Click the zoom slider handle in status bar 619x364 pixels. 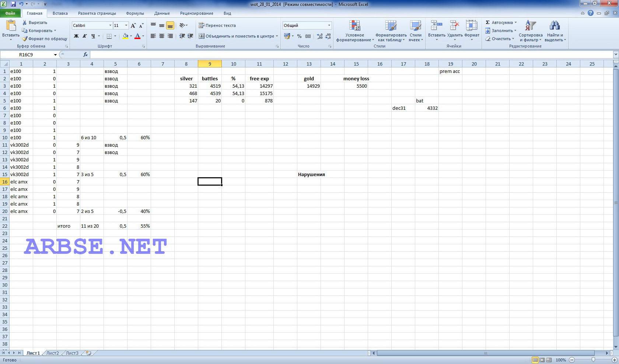(x=593, y=360)
